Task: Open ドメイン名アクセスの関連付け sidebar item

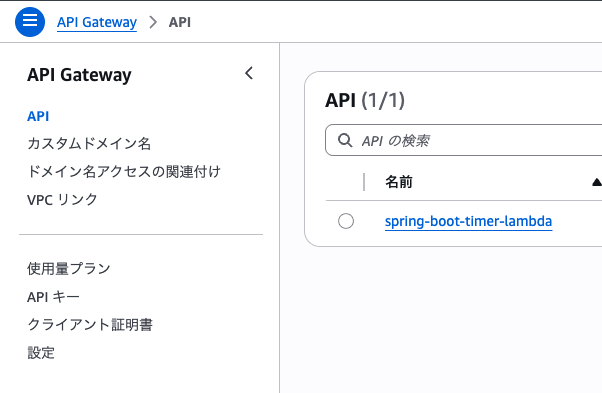Action: click(x=124, y=172)
